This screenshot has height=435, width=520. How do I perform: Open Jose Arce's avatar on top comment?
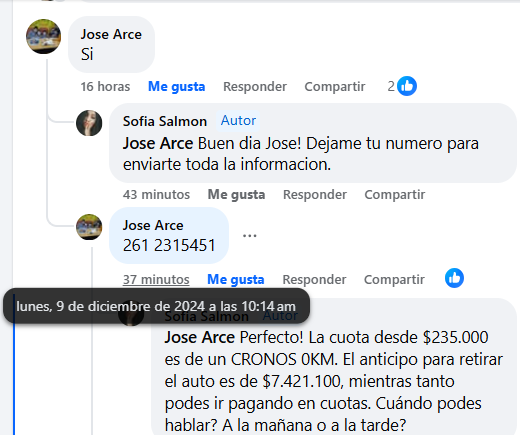click(x=43, y=36)
